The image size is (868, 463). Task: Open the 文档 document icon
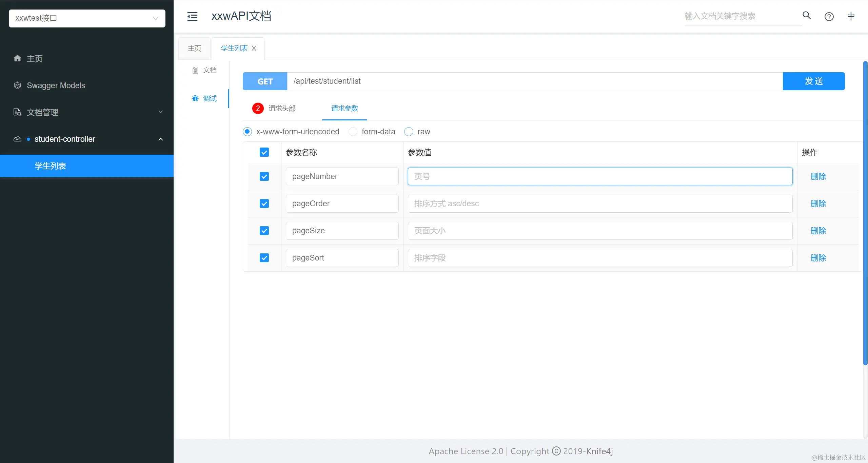click(195, 70)
